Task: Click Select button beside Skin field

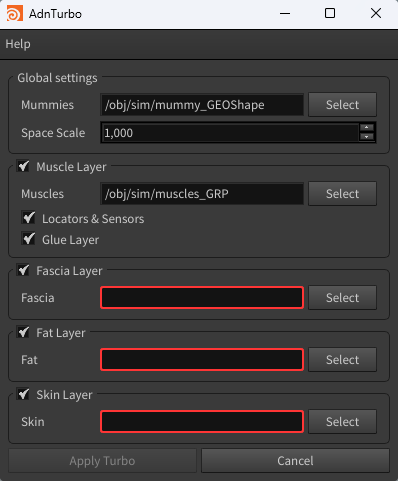Action: (342, 422)
